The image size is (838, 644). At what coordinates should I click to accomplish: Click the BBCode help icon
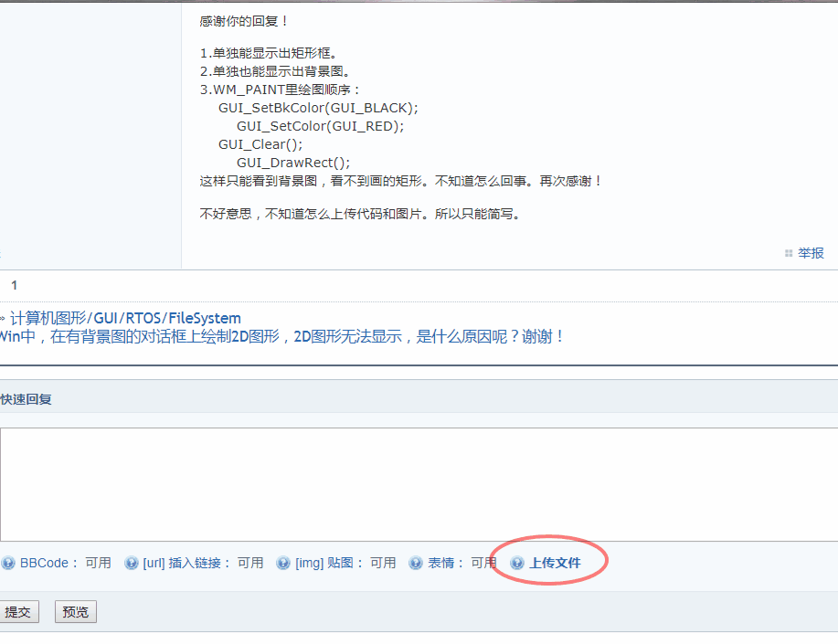tap(7, 563)
